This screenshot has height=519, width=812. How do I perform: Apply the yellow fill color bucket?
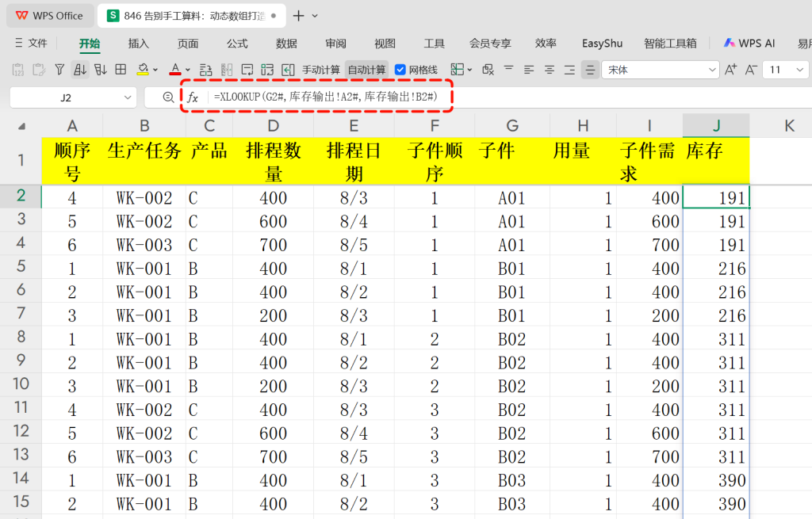tap(143, 70)
